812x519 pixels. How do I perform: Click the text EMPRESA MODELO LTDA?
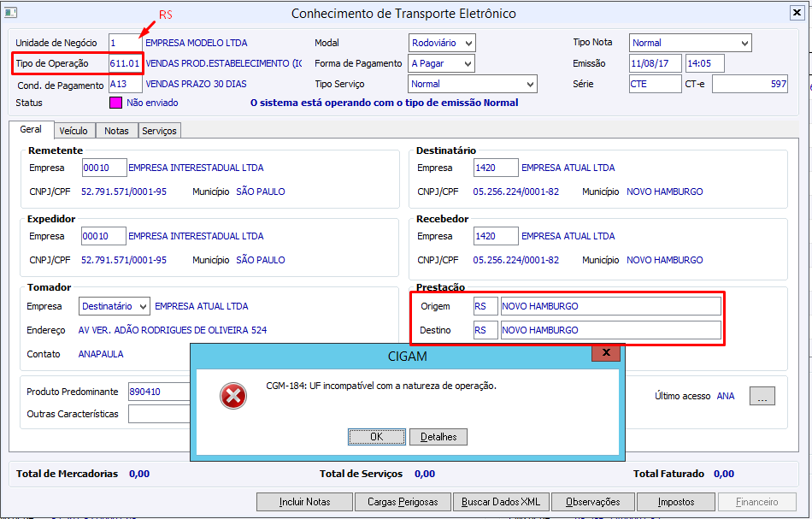(197, 43)
